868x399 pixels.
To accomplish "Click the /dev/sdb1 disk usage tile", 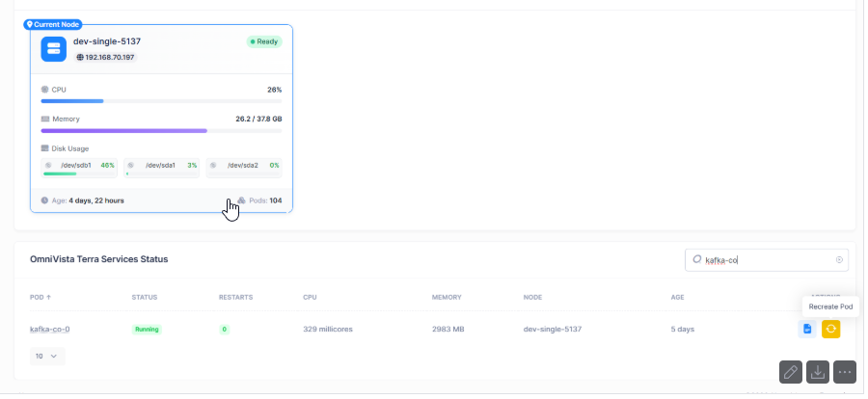I will click(79, 168).
